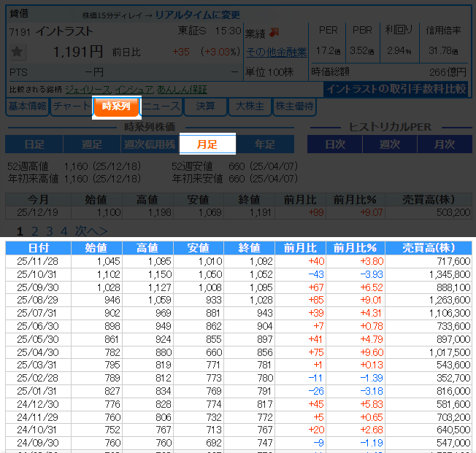Click date cell 24/09/30
Image resolution: width=476 pixels, height=453 pixels.
point(38,443)
